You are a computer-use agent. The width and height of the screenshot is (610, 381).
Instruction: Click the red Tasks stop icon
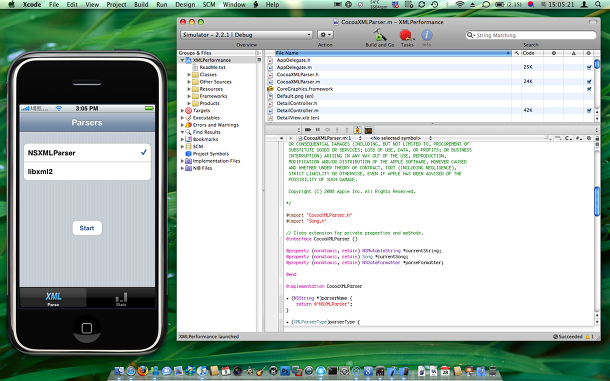coord(406,35)
